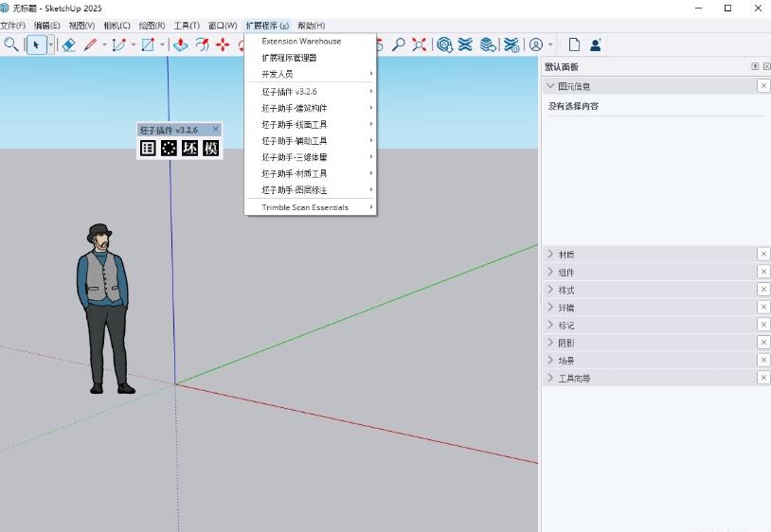Open the Rectangle tool dropdown arrow
The width and height of the screenshot is (771, 532).
162,44
